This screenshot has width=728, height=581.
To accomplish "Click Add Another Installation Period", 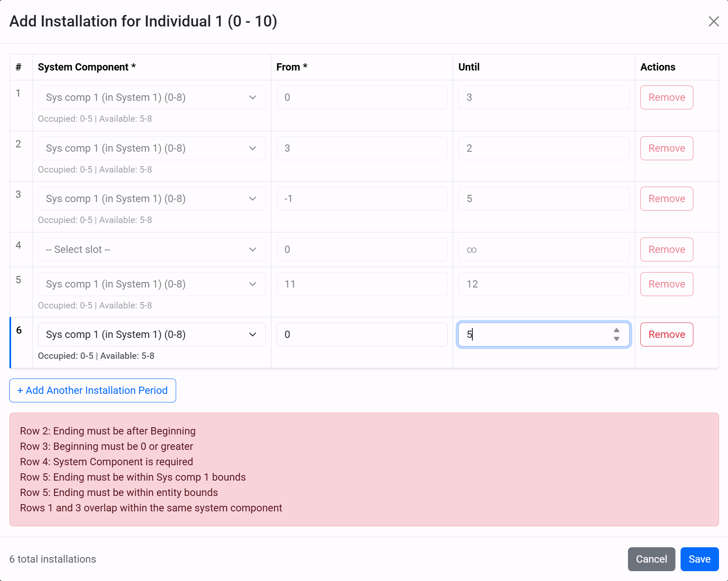I will coord(92,390).
